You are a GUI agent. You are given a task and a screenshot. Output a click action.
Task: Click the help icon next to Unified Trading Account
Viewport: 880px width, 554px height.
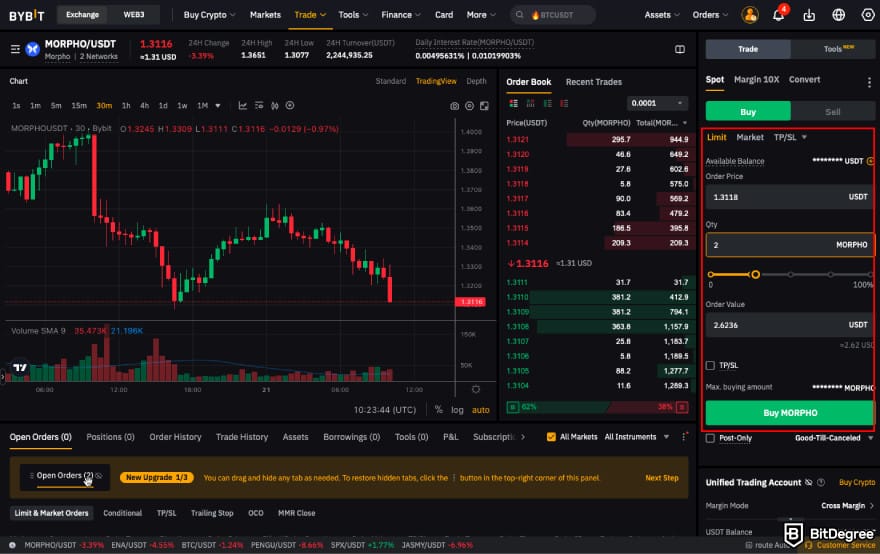pos(821,482)
